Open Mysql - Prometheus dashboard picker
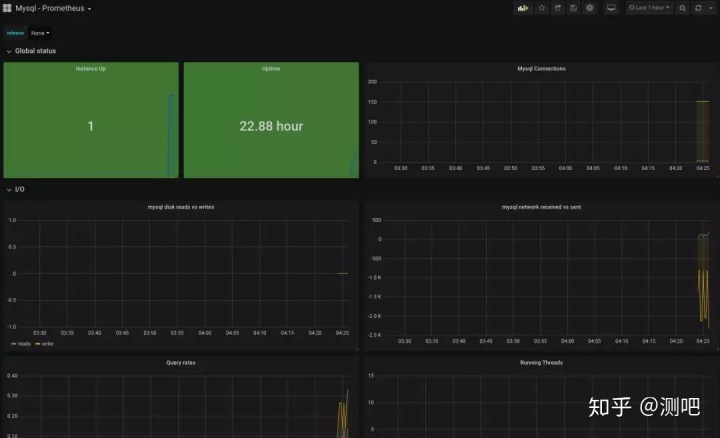This screenshot has height=438, width=720. [53, 8]
